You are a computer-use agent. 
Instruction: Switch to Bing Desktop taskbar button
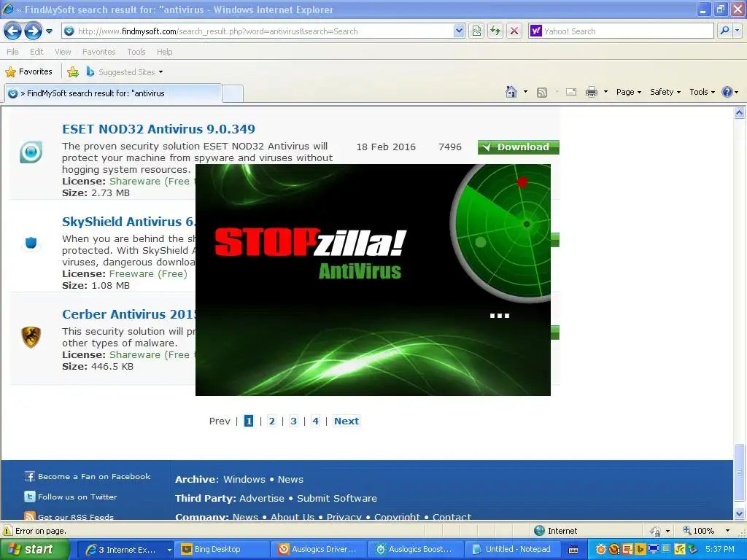pos(222,550)
